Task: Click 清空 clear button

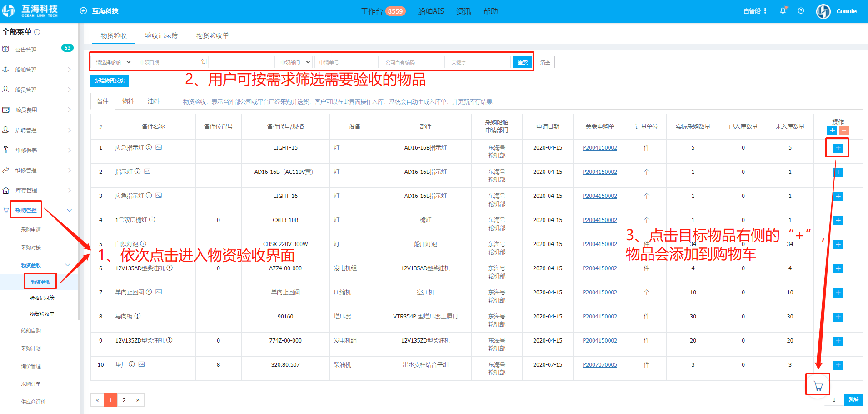Action: click(545, 62)
